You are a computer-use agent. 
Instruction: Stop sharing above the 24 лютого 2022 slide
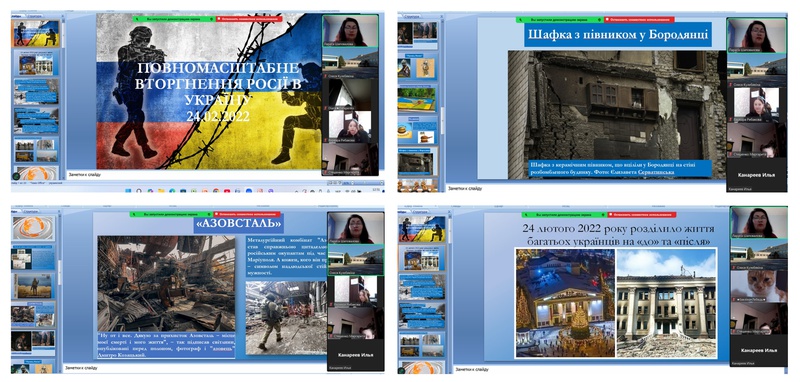coord(642,215)
